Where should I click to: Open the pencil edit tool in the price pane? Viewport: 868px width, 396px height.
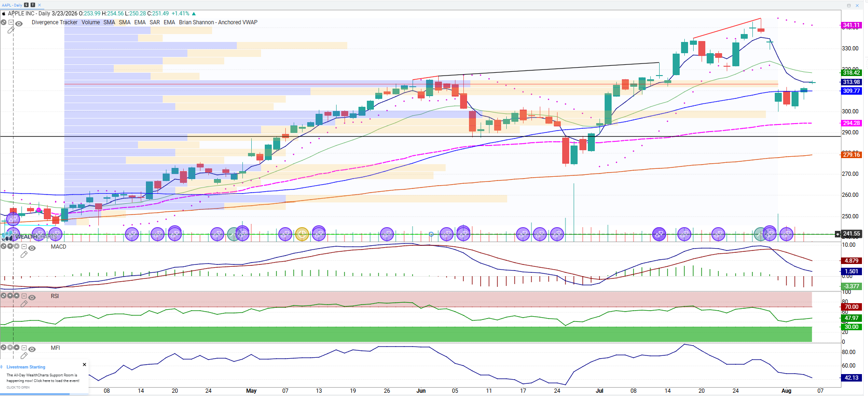coord(11,30)
